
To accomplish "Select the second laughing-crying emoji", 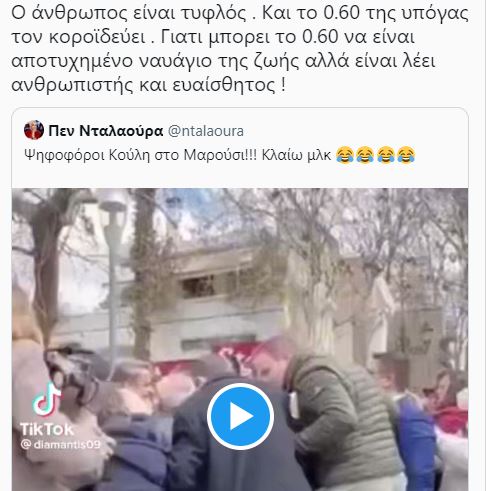I will coord(365,155).
